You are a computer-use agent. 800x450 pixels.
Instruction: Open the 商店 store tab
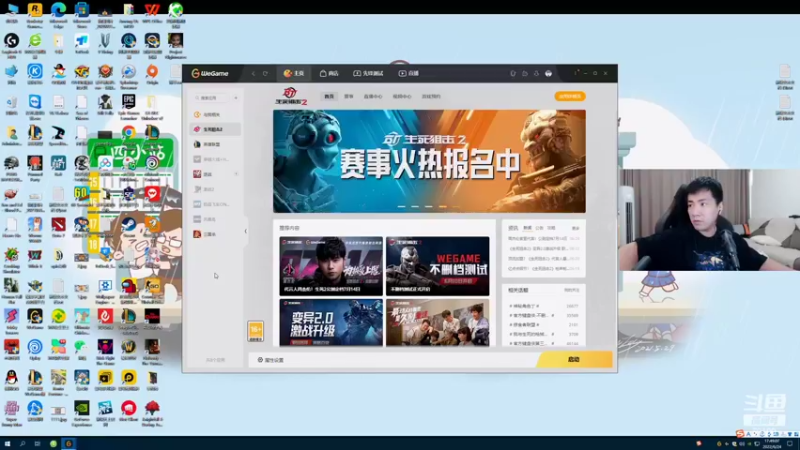(x=329, y=73)
